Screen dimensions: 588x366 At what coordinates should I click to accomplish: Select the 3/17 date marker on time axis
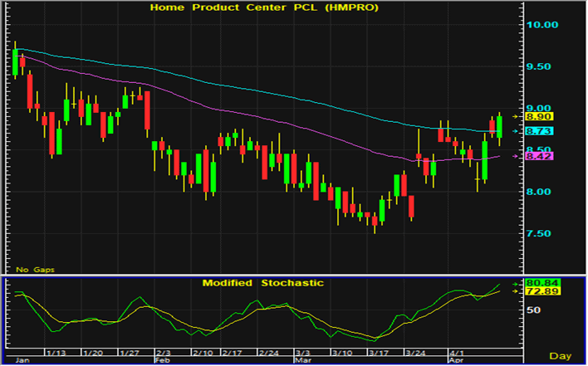[x=378, y=353]
